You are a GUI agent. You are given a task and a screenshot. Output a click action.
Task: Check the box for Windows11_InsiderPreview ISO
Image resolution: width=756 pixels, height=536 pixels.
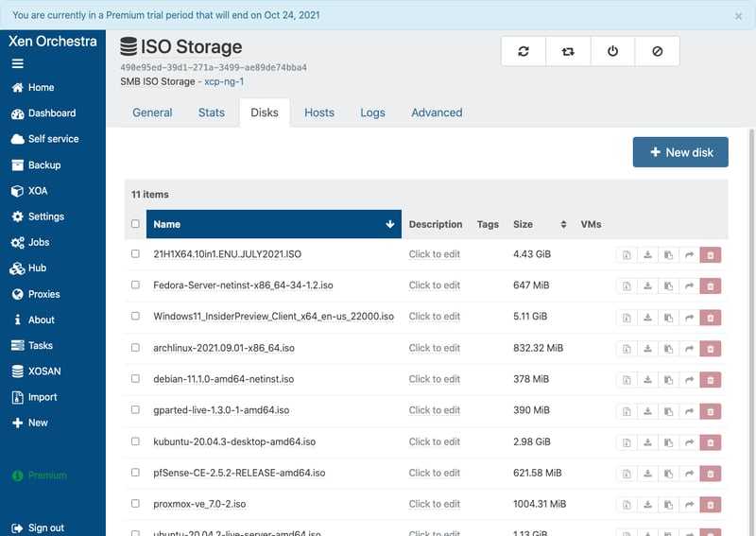point(135,317)
